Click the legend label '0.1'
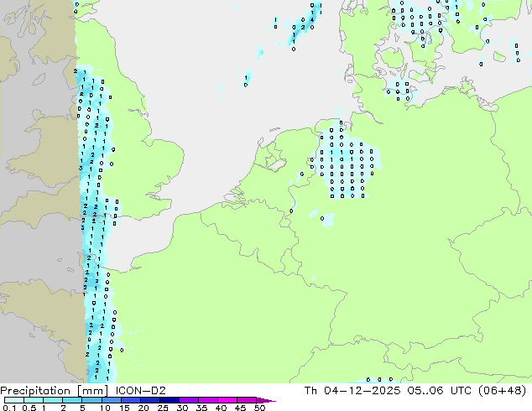This screenshot has height=411, width=532. click(9, 408)
